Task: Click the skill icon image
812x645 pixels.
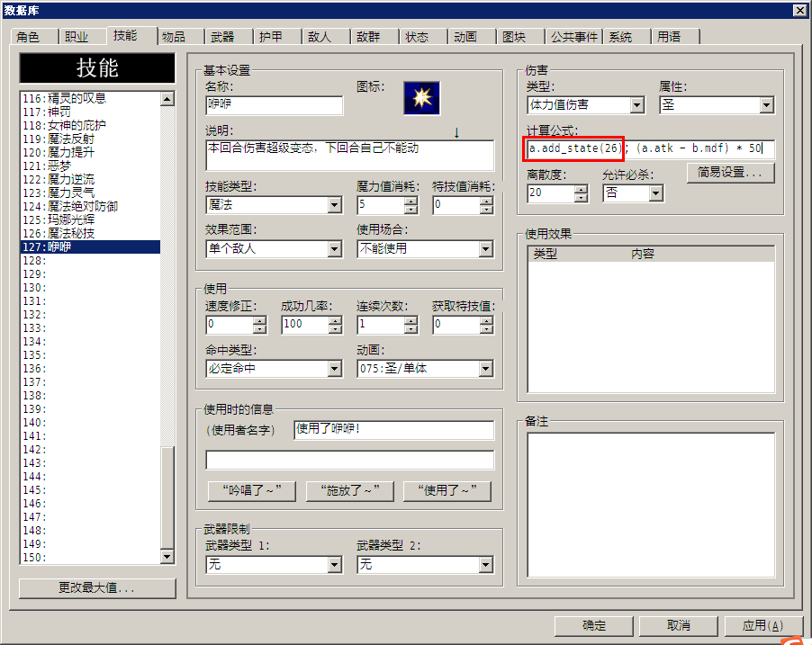Action: [x=421, y=98]
